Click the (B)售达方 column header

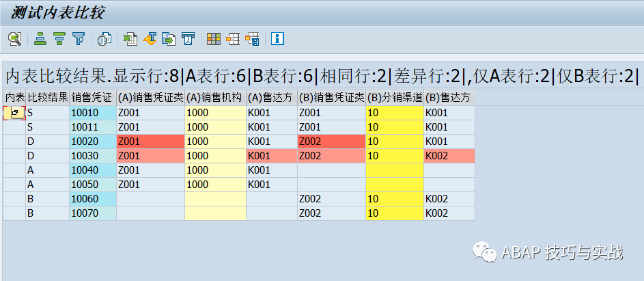click(449, 98)
